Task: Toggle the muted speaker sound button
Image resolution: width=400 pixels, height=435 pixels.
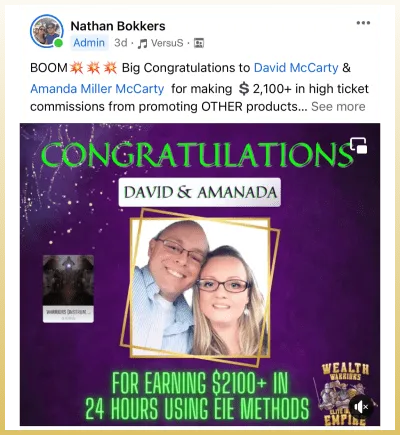Action: tap(361, 407)
